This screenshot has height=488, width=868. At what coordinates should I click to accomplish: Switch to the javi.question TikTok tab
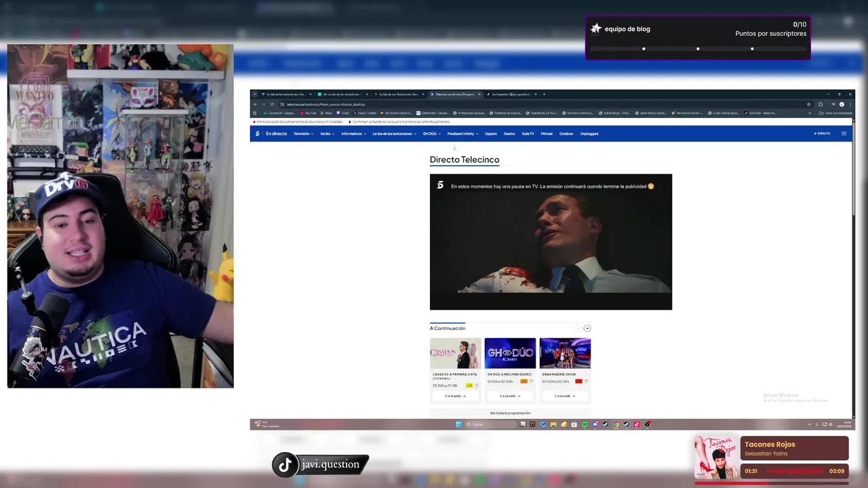tap(511, 94)
